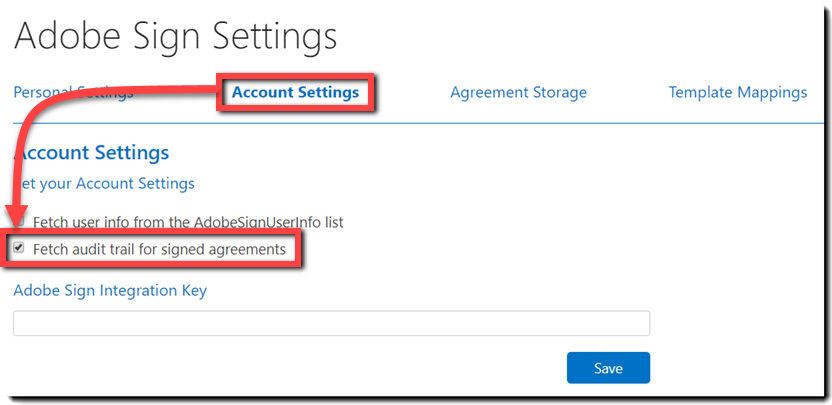
Task: Click the 'Adobe Sign Integration Key' label
Action: (x=110, y=291)
